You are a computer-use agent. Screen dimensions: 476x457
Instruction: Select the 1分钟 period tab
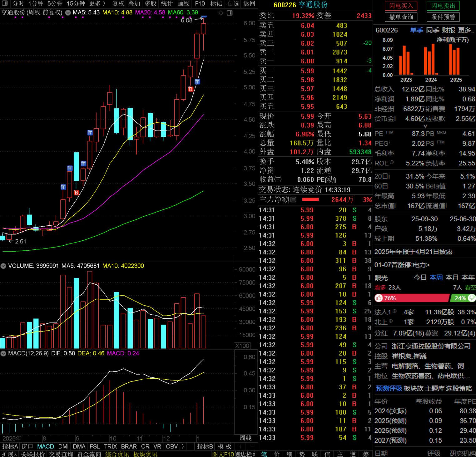36,3
